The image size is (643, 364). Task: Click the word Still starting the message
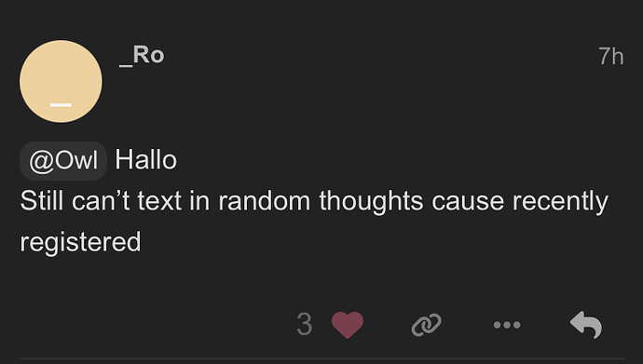click(x=41, y=201)
